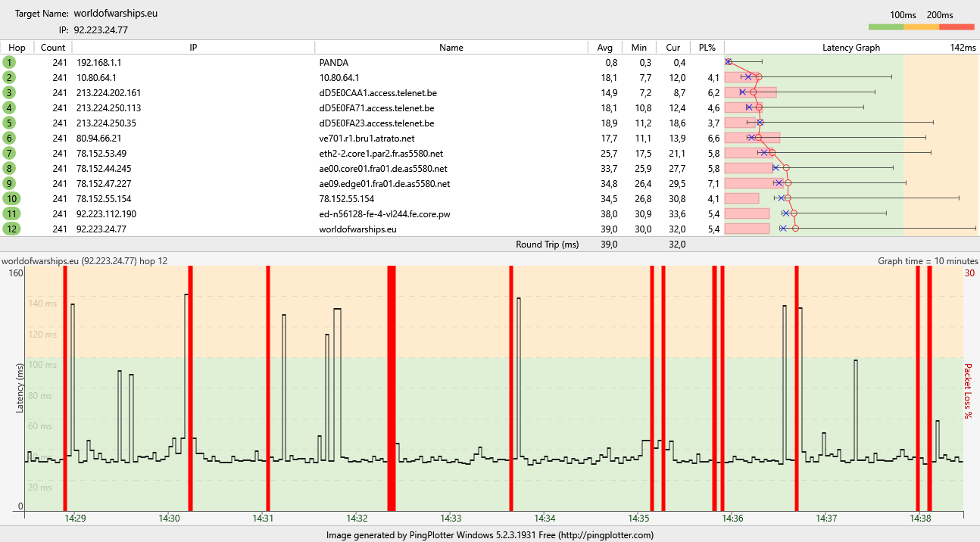Click the hop 1 green circle icon

pyautogui.click(x=10, y=63)
